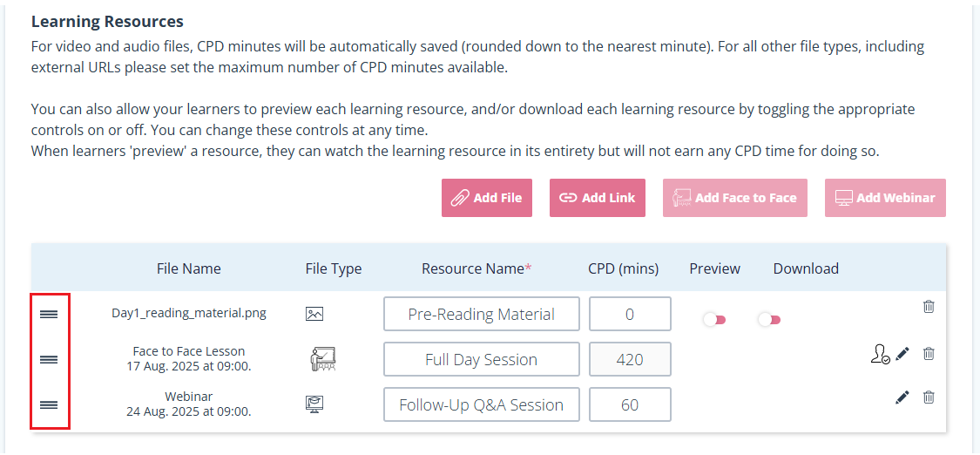980x455 pixels.
Task: Click the Follow-Up Q&A Session name field
Action: pyautogui.click(x=481, y=405)
